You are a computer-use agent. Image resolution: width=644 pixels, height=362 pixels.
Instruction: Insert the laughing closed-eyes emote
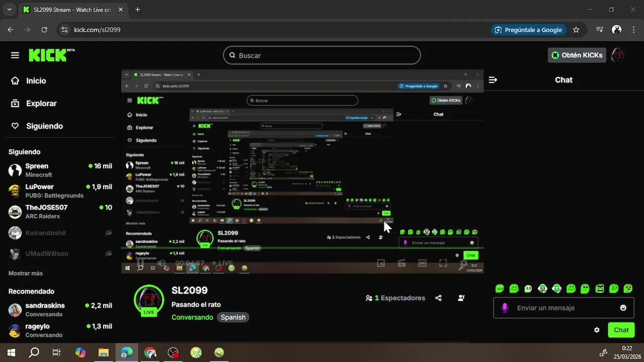pyautogui.click(x=514, y=289)
